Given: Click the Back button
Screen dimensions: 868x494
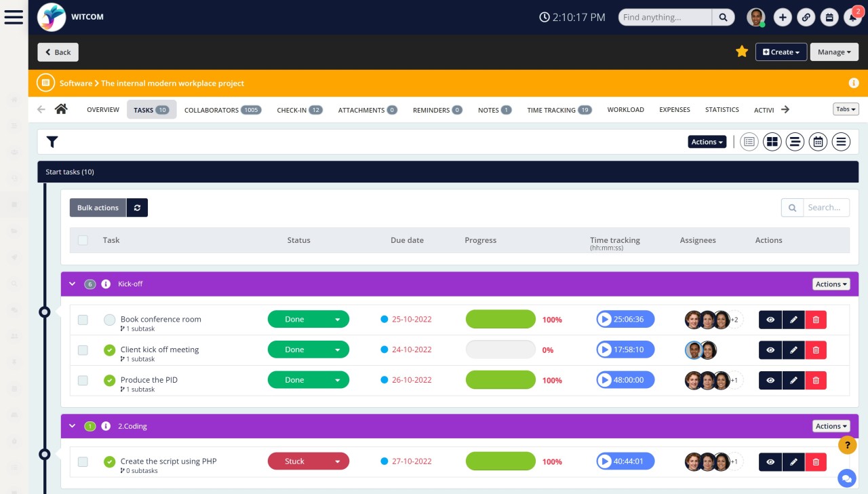Looking at the screenshot, I should coord(58,52).
